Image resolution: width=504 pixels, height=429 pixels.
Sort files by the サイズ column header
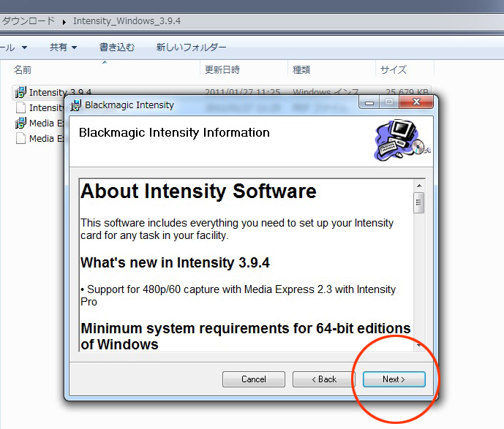(405, 69)
